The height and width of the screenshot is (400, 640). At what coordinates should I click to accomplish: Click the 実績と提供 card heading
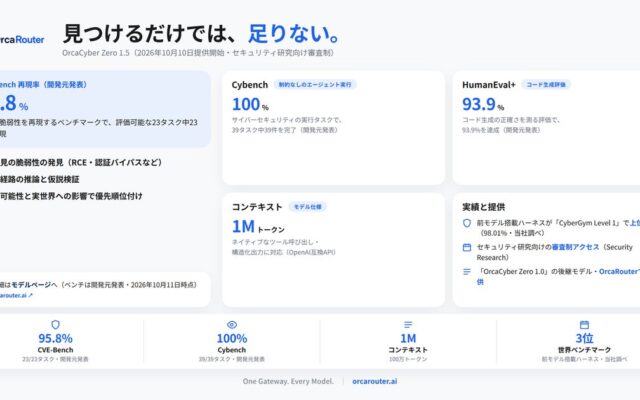pyautogui.click(x=483, y=207)
